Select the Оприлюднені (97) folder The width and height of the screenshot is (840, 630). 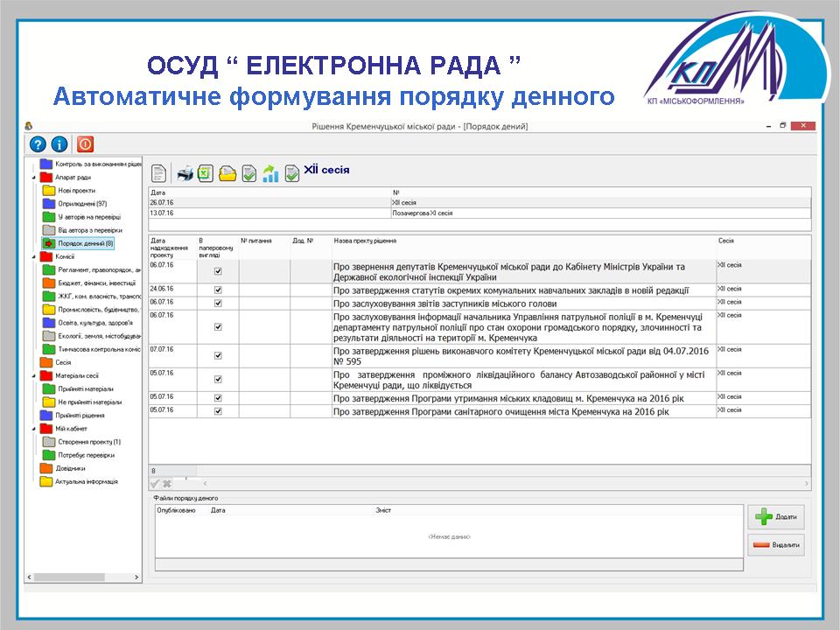[82, 204]
